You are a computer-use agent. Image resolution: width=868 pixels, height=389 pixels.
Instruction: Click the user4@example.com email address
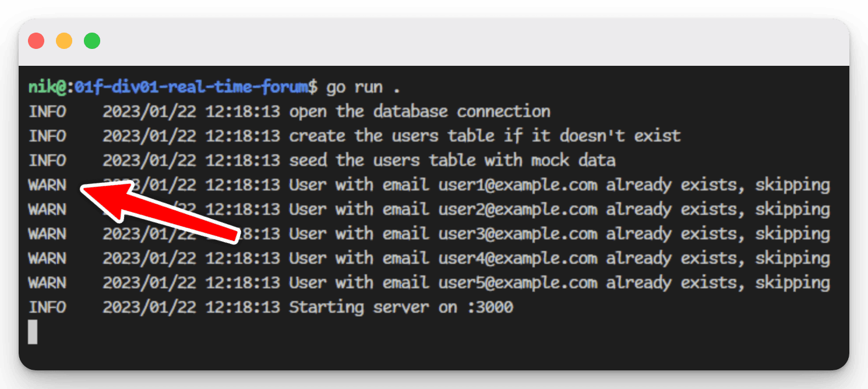click(518, 259)
